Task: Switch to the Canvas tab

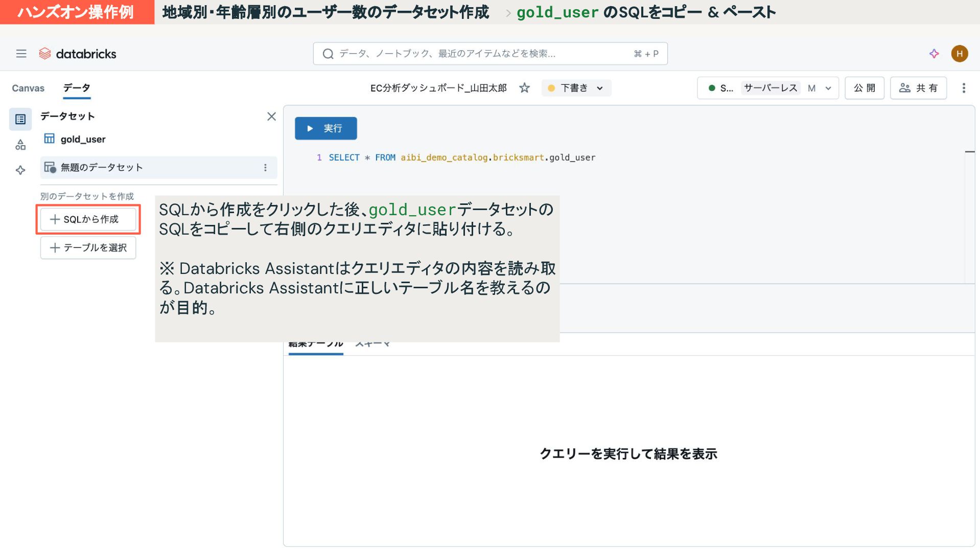Action: coord(28,88)
